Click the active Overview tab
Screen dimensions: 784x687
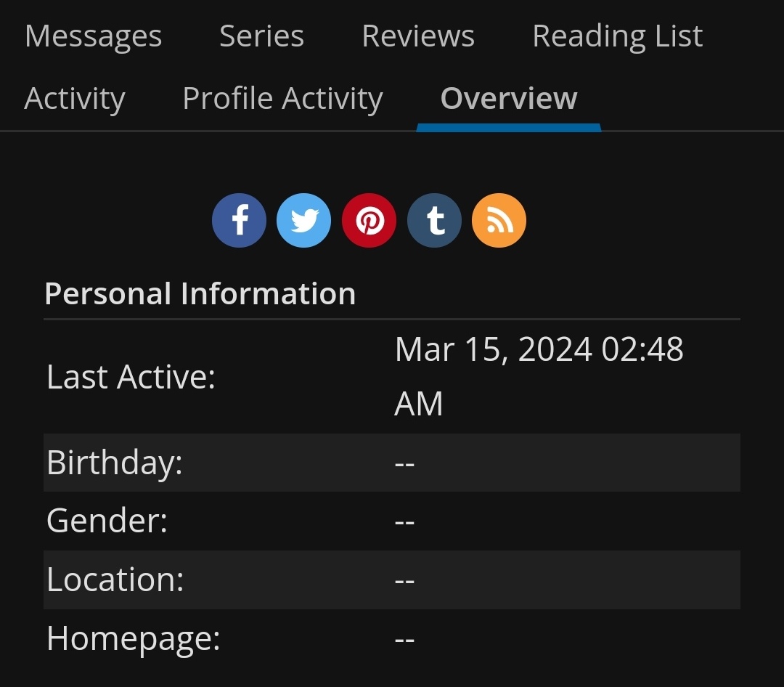click(508, 99)
